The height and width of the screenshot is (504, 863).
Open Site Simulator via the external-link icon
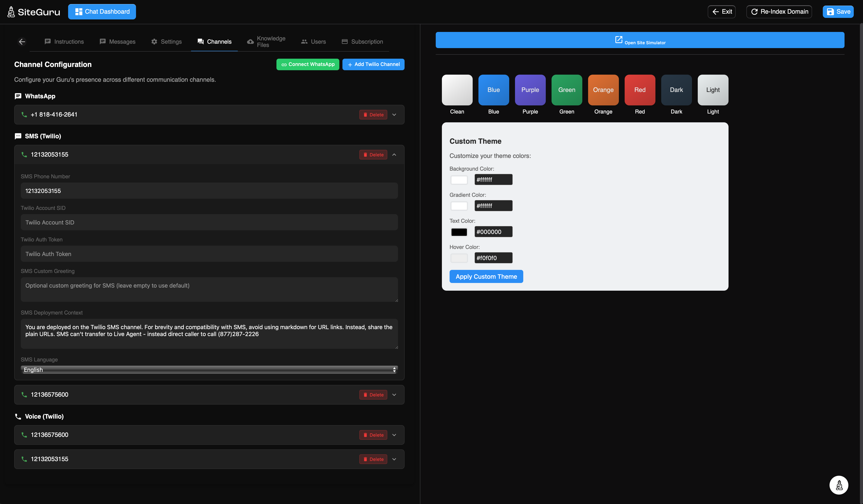(618, 40)
